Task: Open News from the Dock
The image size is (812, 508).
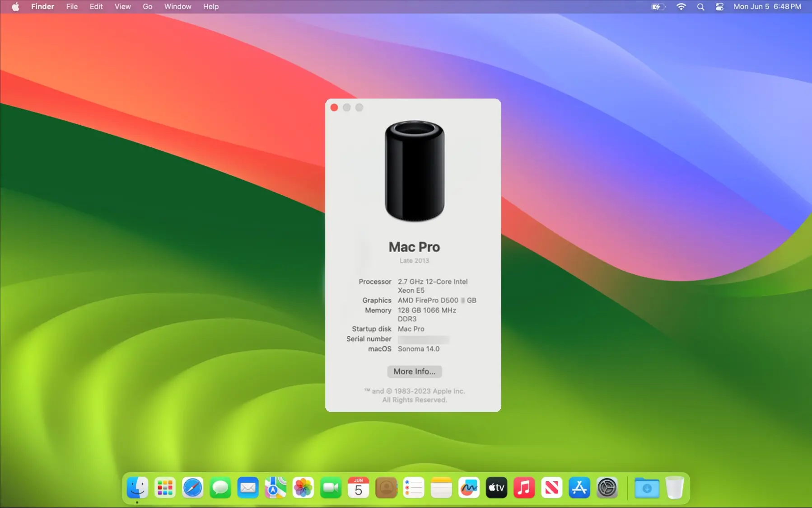Action: (552, 488)
